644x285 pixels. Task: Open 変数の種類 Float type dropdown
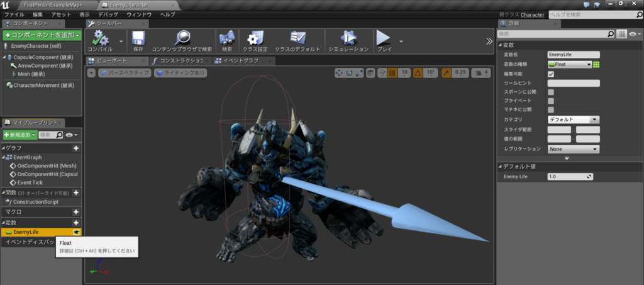[570, 64]
